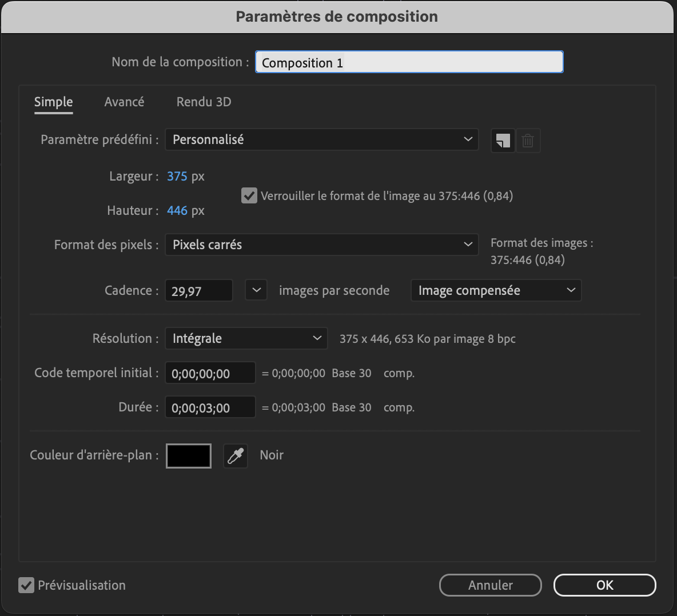Click the 653 Ko par image text
The width and height of the screenshot is (677, 616).
coord(440,339)
